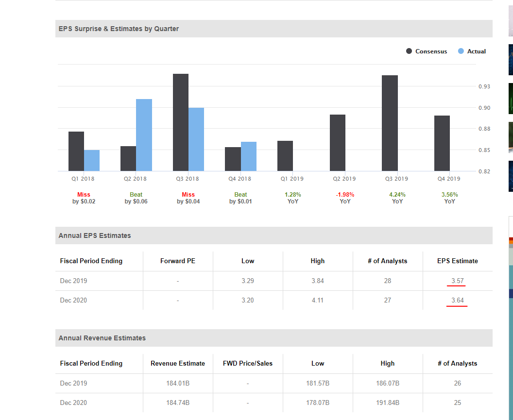
Task: Click the low EPS value 3.20
Action: click(248, 300)
